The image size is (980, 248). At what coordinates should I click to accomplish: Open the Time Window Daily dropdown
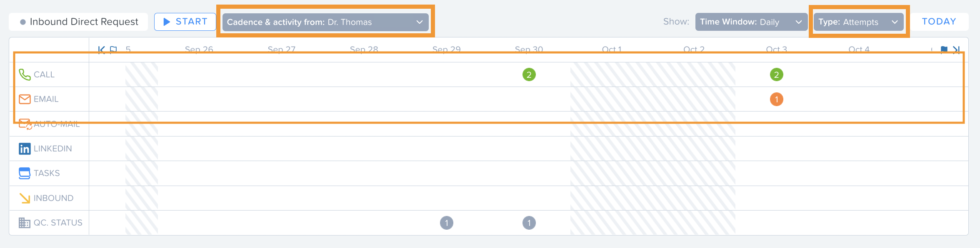[751, 22]
